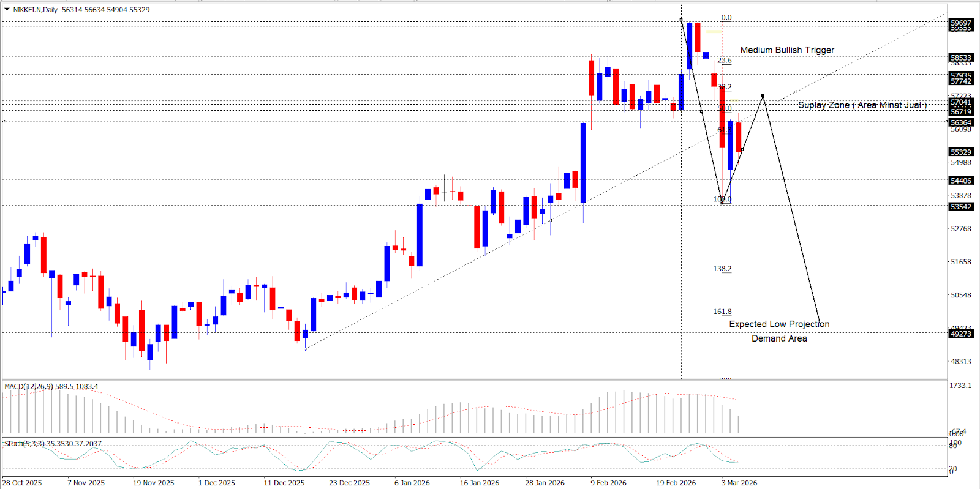This screenshot has width=980, height=489.
Task: Select the Fibonacci 23.6 level label
Action: (724, 61)
